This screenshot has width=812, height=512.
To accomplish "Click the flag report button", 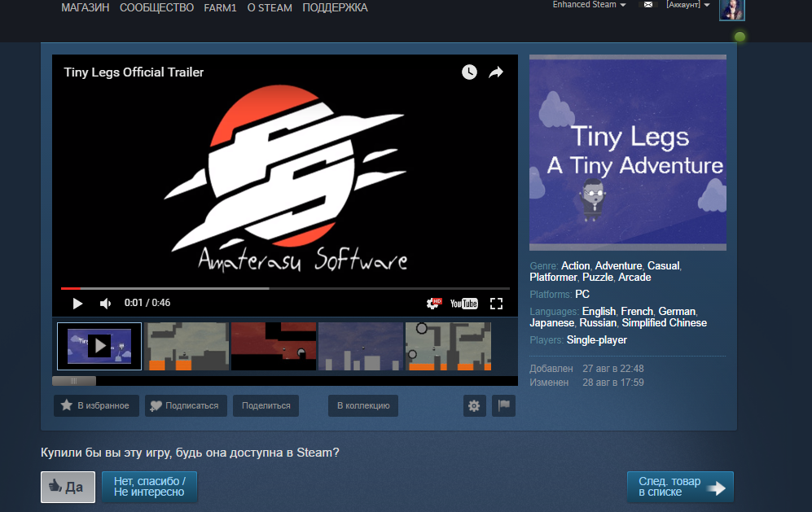I will coord(504,405).
